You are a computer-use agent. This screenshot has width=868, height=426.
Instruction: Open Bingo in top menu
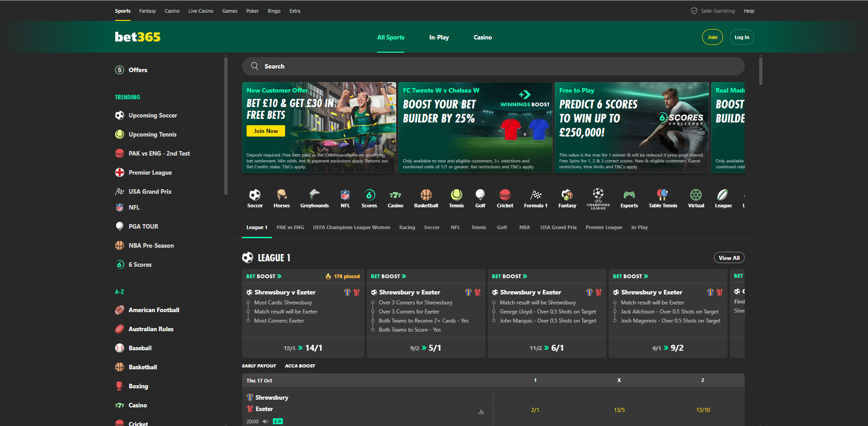tap(274, 11)
